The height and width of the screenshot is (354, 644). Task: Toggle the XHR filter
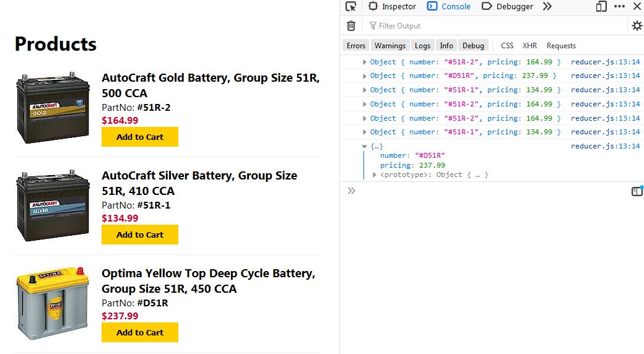(x=530, y=46)
